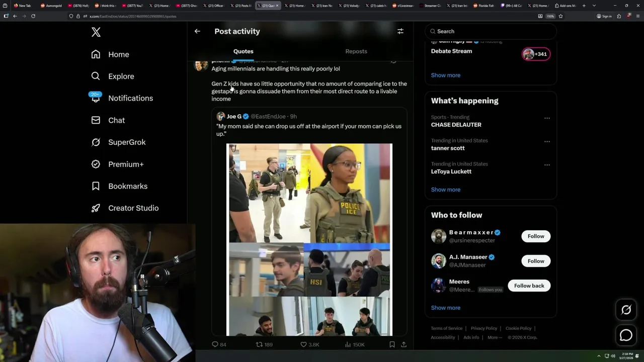This screenshot has width=644, height=362.
Task: Open Creator Studio in the sidebar
Action: [x=125, y=208]
